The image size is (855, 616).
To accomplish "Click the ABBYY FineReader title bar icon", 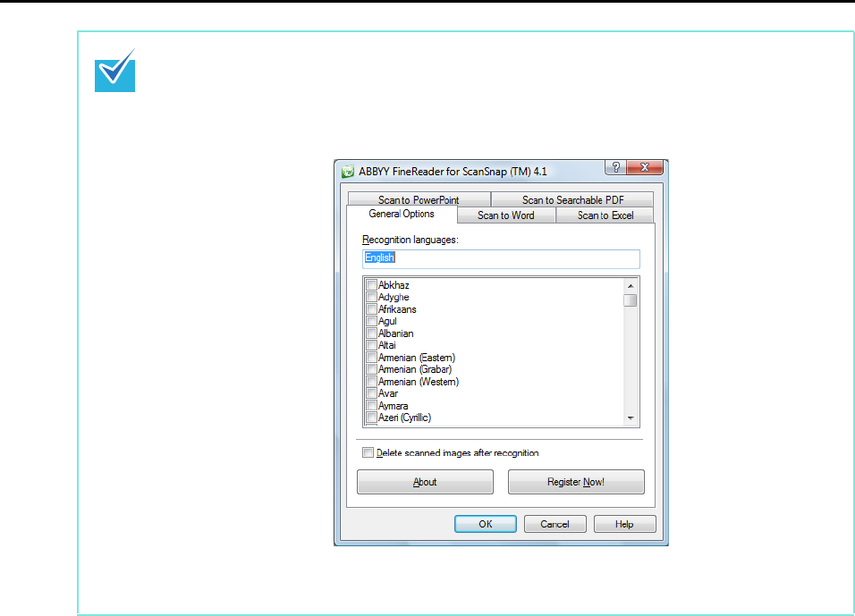I will tap(347, 172).
